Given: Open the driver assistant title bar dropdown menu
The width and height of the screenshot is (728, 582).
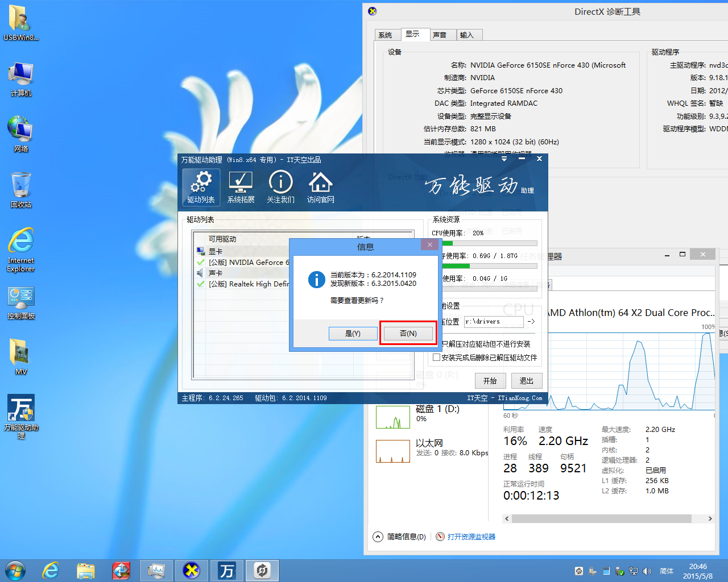Looking at the screenshot, I should 504,159.
